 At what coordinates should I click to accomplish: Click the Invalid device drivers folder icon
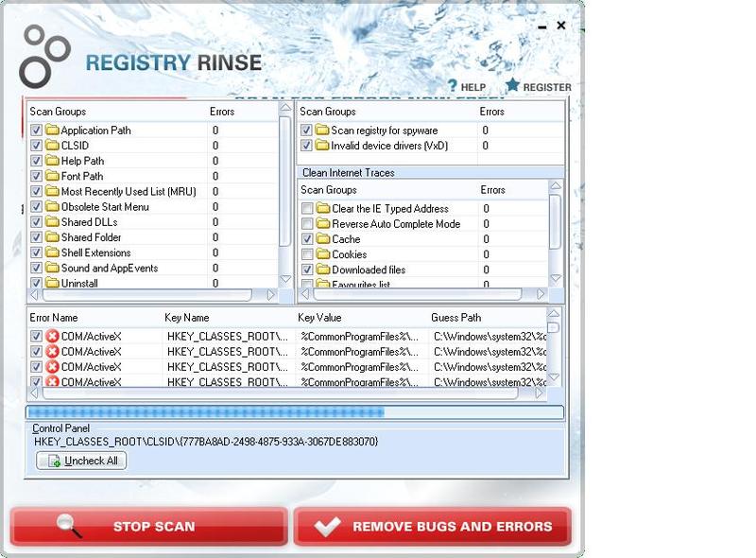(322, 146)
